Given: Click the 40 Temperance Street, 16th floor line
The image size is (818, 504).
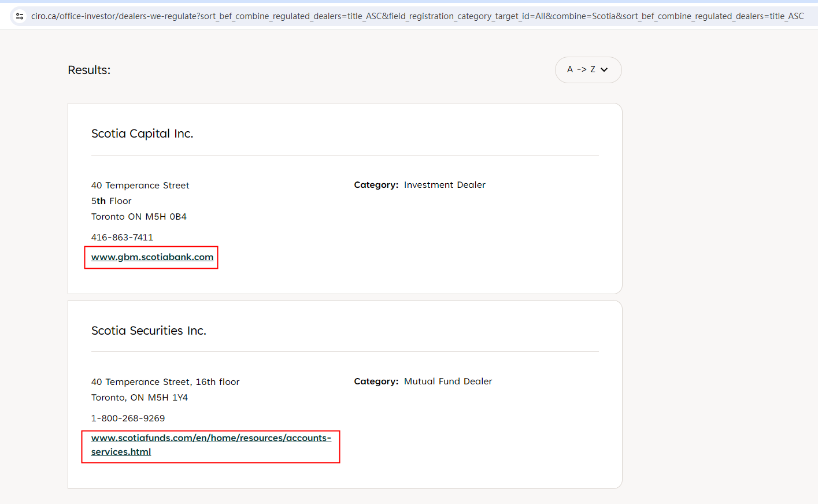Looking at the screenshot, I should pyautogui.click(x=165, y=382).
